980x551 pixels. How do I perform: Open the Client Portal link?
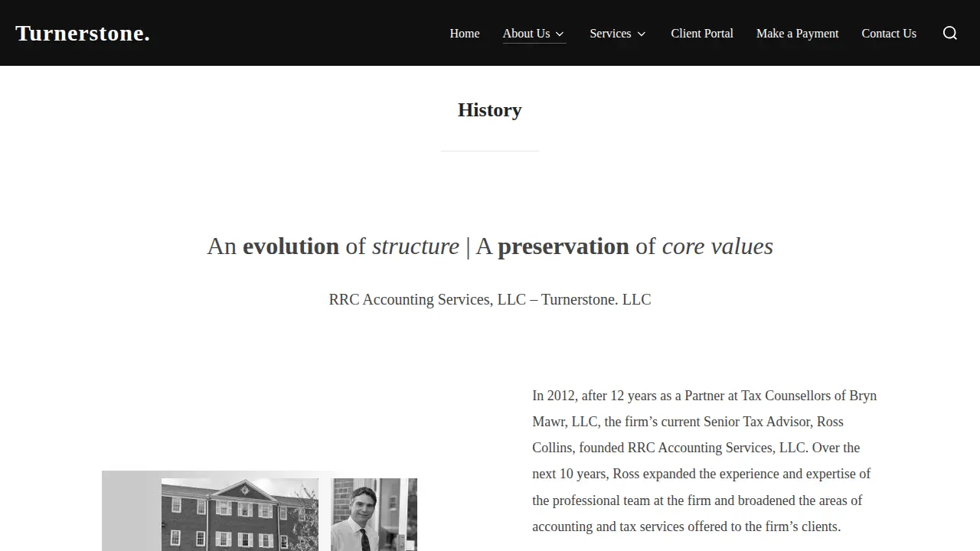702,33
